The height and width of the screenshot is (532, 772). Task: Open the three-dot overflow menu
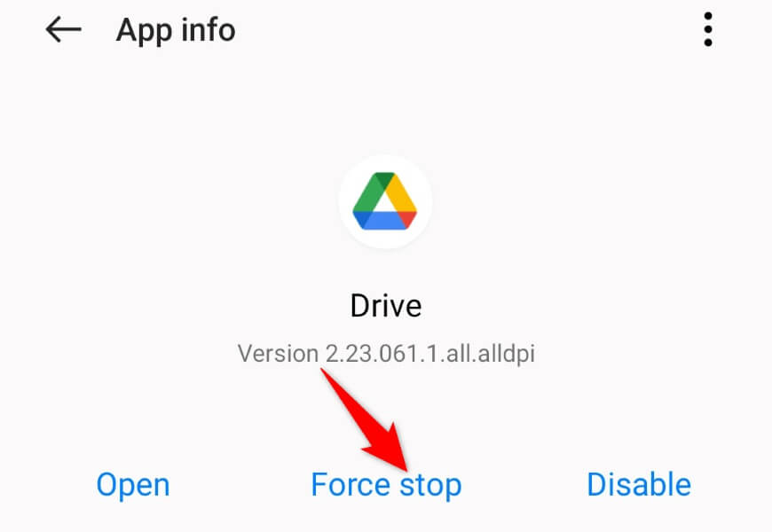pos(708,29)
